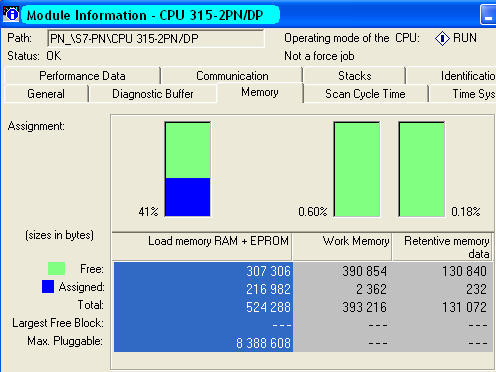
Task: Open the Diagnostic Buffer tab
Action: point(153,94)
